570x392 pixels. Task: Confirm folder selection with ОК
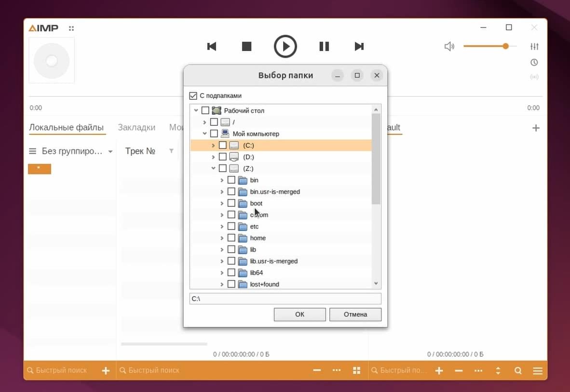point(299,314)
